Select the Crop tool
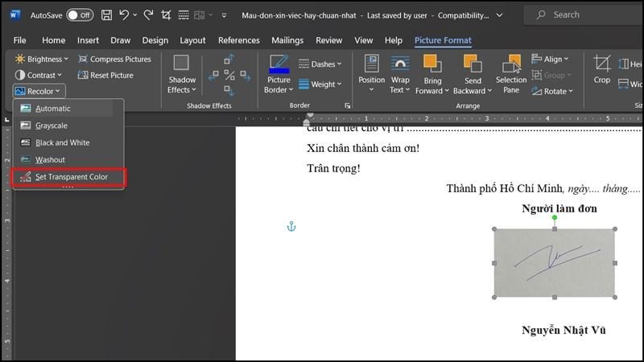644x362 pixels. click(x=602, y=69)
